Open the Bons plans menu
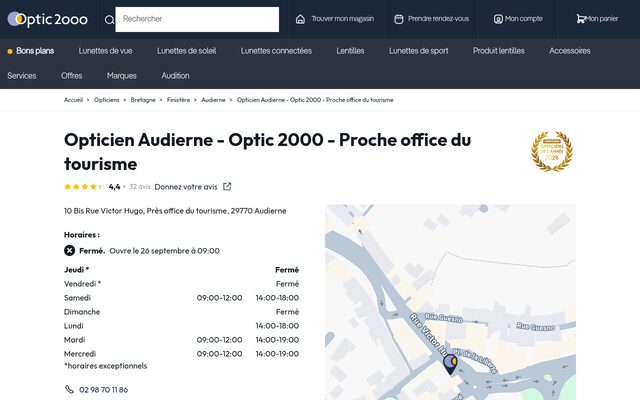 (x=35, y=51)
